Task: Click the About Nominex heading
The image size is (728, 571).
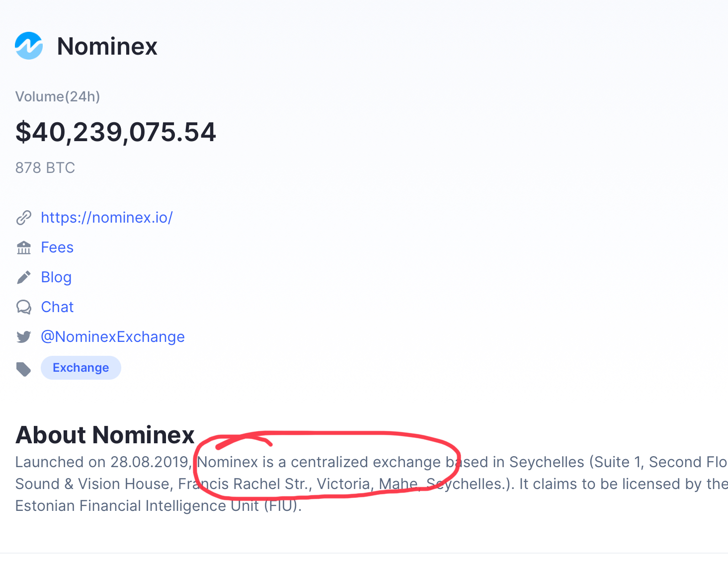Action: (x=105, y=435)
